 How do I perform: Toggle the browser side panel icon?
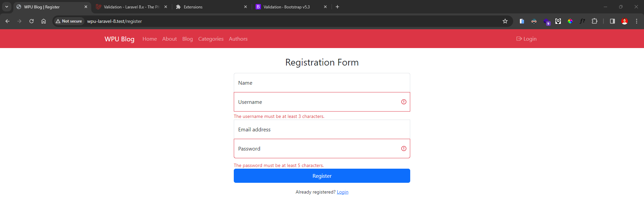pos(612,21)
